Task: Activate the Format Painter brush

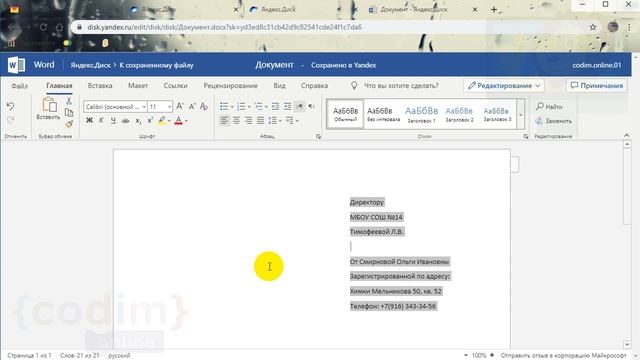Action: tap(69, 124)
